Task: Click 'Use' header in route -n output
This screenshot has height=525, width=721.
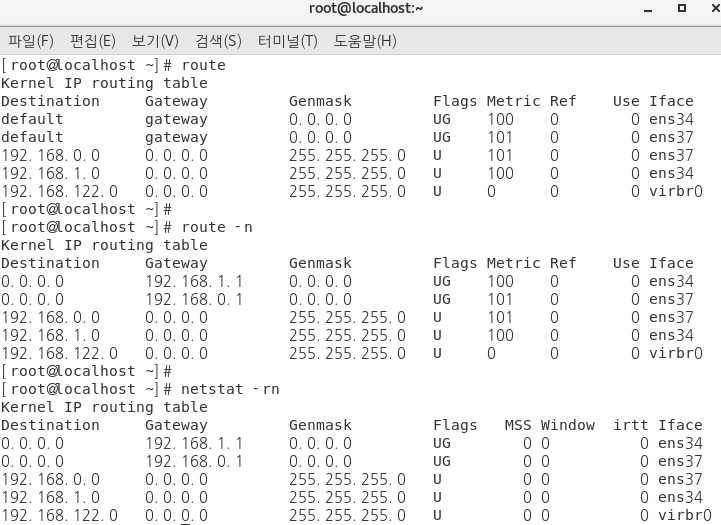Action: pyautogui.click(x=626, y=263)
